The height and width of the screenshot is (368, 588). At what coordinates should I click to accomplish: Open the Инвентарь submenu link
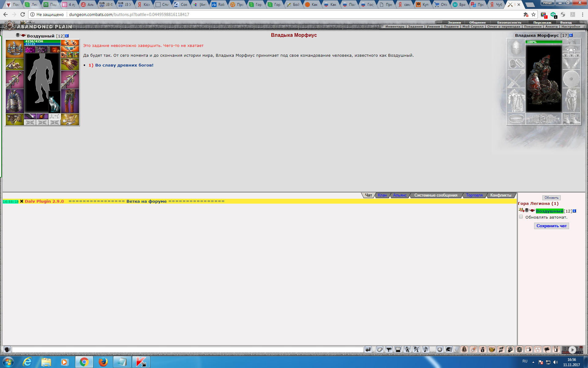395,27
